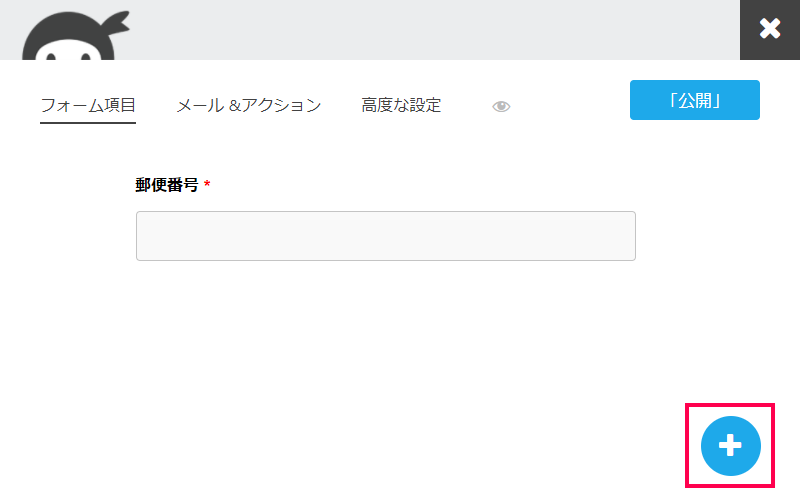Screen dimensions: 800x499
Task: Open the メール &アクション tab
Action: [x=248, y=105]
